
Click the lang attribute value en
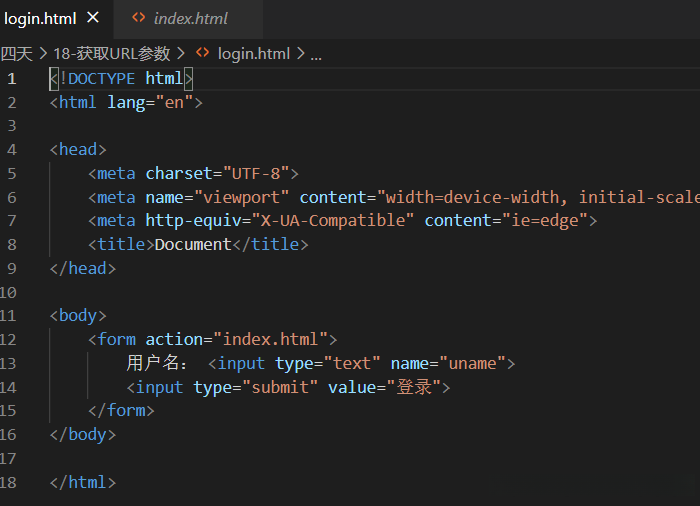coord(175,102)
